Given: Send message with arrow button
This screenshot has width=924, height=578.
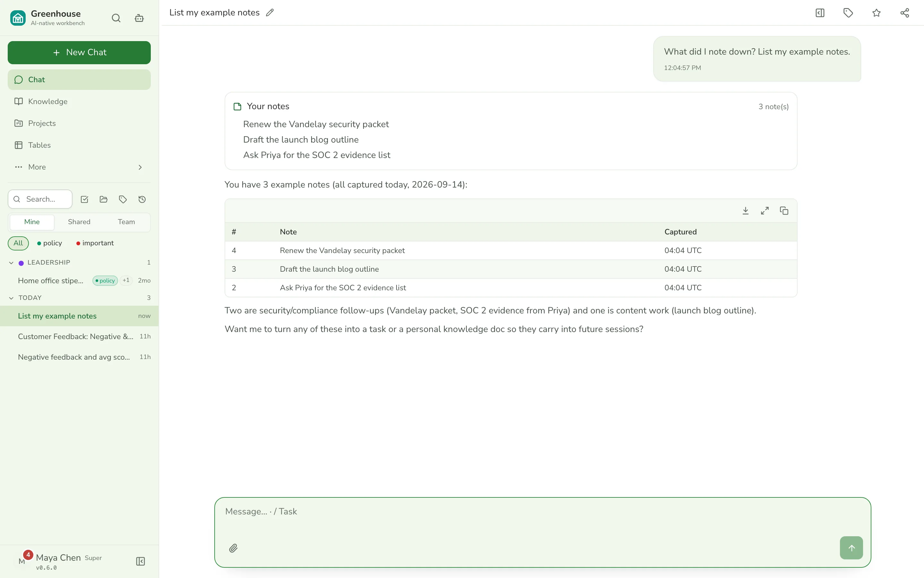Looking at the screenshot, I should [851, 548].
